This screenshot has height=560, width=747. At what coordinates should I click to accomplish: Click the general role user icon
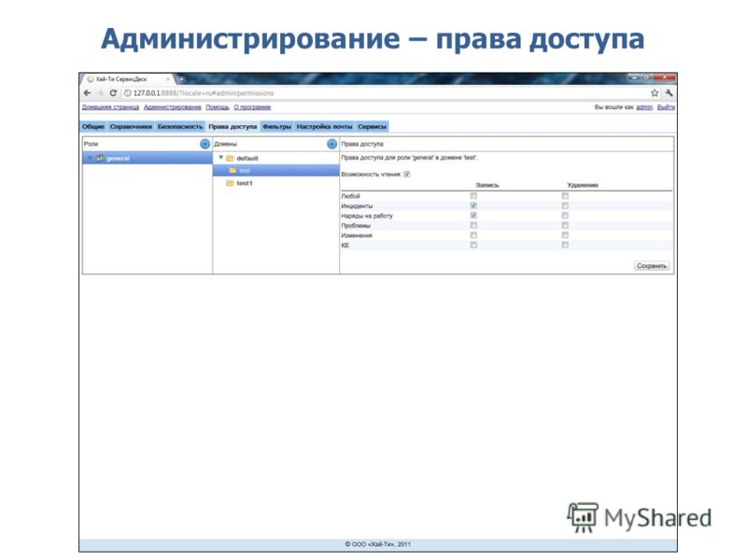100,158
